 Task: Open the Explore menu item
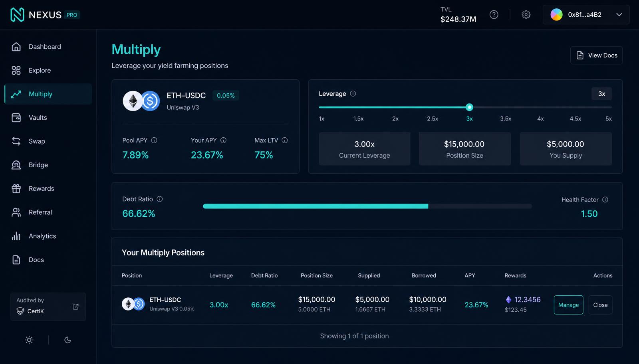(x=48, y=70)
